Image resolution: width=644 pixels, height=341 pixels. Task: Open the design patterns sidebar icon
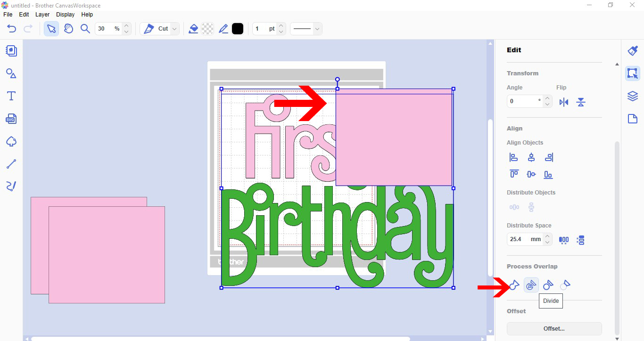pyautogui.click(x=11, y=51)
